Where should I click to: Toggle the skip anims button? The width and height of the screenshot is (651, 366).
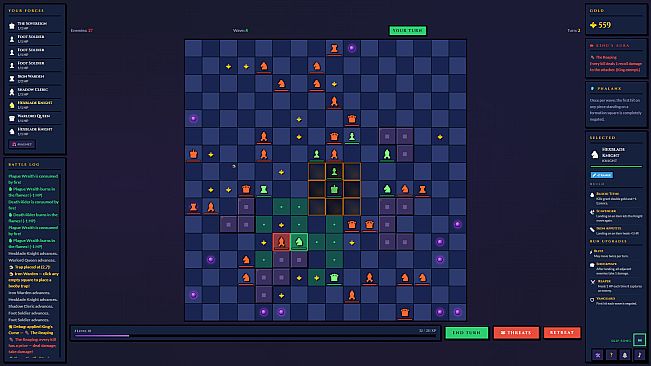point(639,340)
